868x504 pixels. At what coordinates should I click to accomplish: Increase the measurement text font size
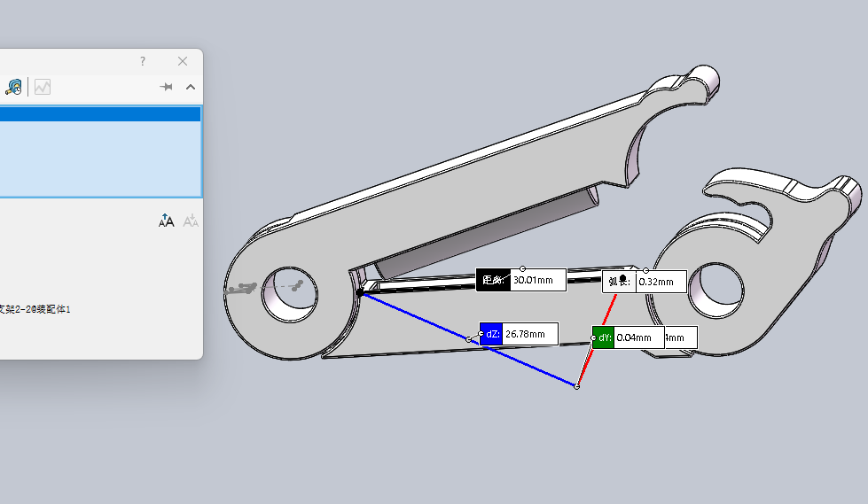click(x=166, y=221)
